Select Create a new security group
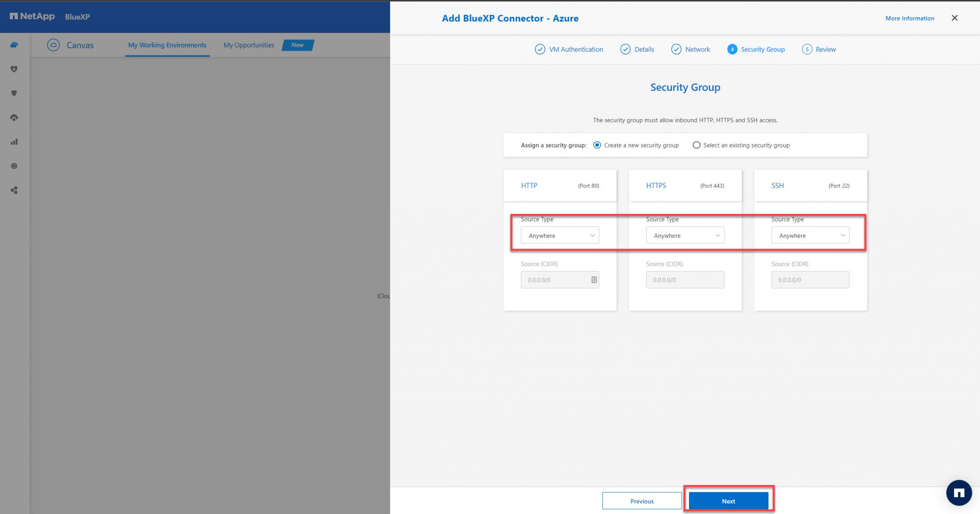Screen dimensions: 980x514 (597, 145)
